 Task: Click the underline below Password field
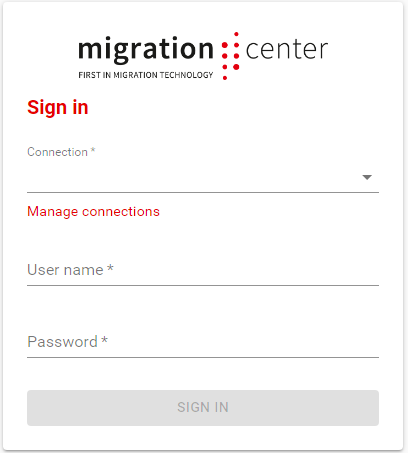[203, 357]
